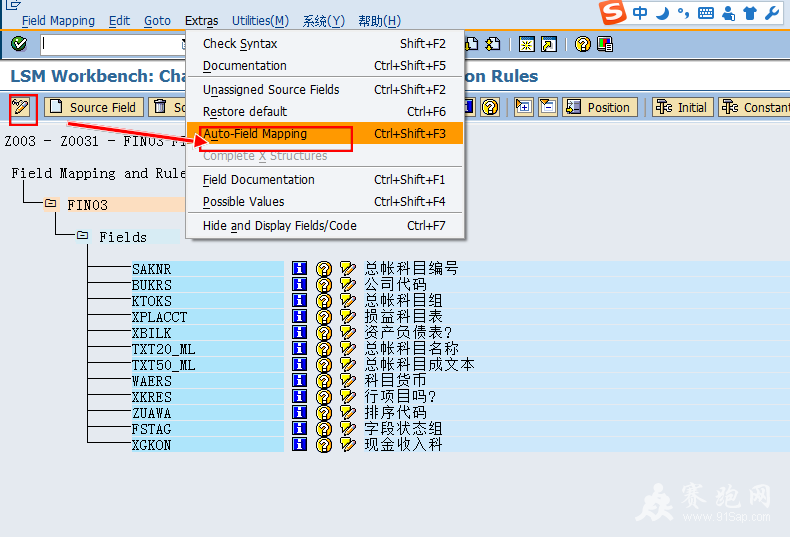This screenshot has width=790, height=537.
Task: Click the blue info icon on ZUAWA row
Action: (299, 413)
